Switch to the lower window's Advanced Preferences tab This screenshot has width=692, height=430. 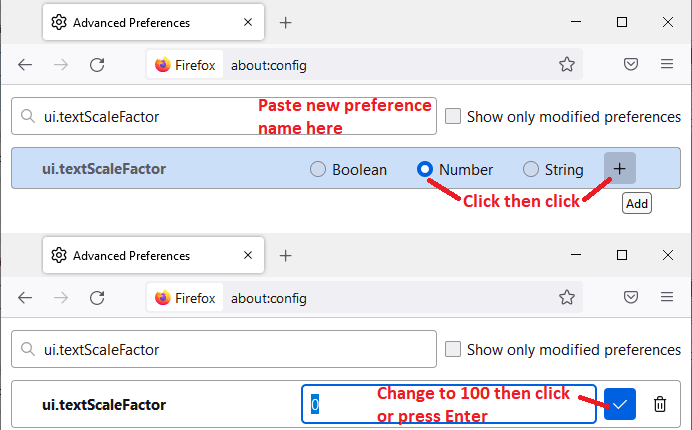150,255
